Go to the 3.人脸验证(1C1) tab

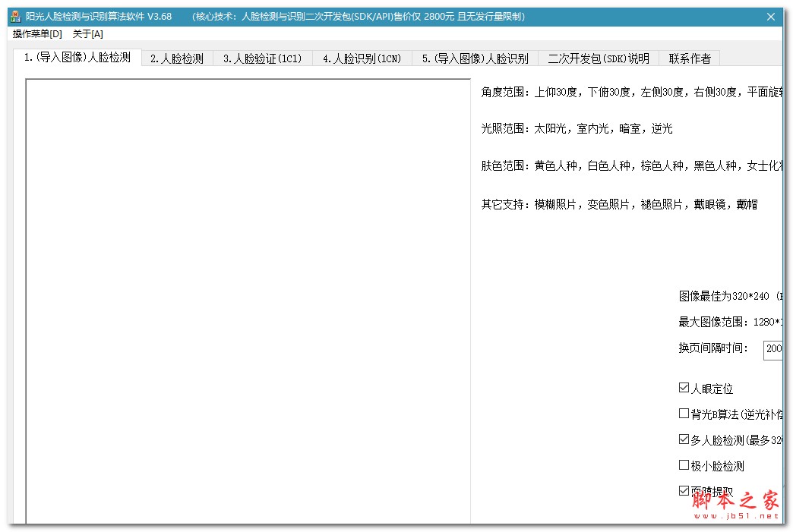[x=262, y=58]
